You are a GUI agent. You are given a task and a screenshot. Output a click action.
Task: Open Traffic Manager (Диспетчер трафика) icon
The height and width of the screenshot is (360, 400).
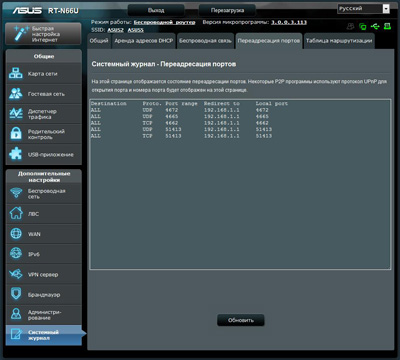click(x=16, y=114)
